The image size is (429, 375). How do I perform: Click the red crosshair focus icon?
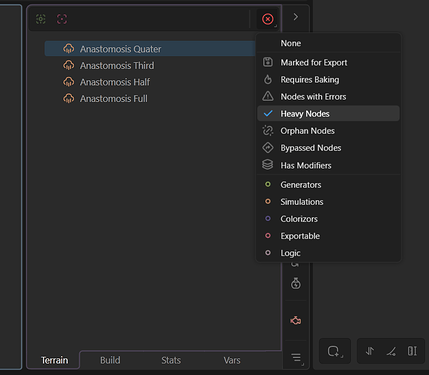pos(62,19)
